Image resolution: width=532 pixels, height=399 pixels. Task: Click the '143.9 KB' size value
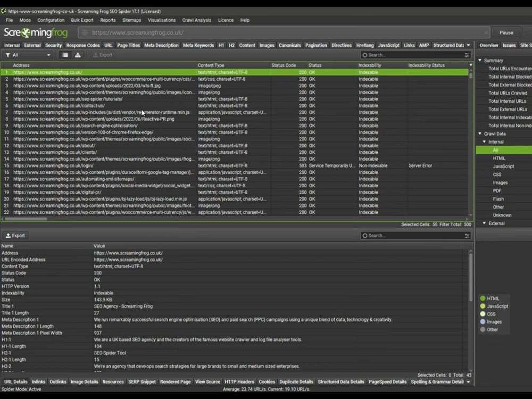(x=103, y=300)
